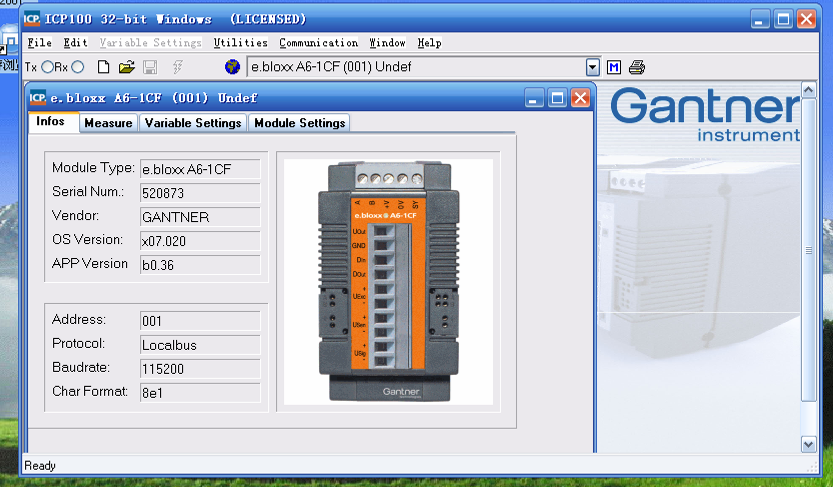The width and height of the screenshot is (833, 487).
Task: Expand the module selection dropdown arrow
Action: point(592,67)
